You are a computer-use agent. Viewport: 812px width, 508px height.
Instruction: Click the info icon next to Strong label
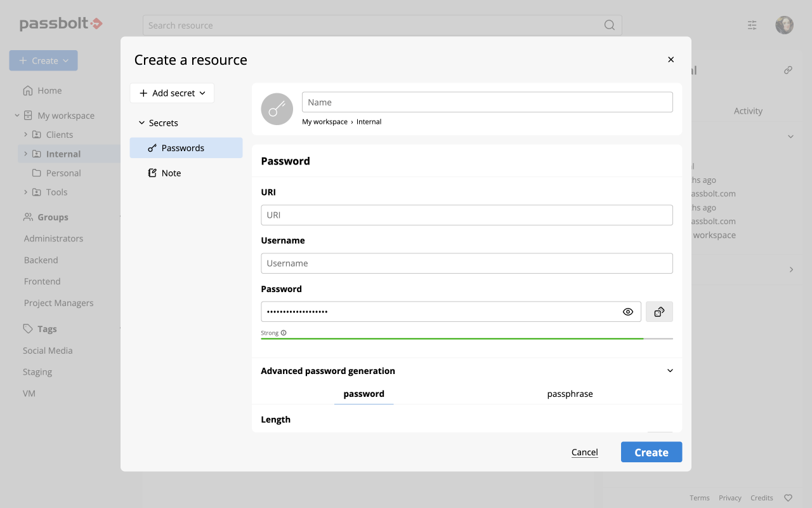click(x=284, y=332)
